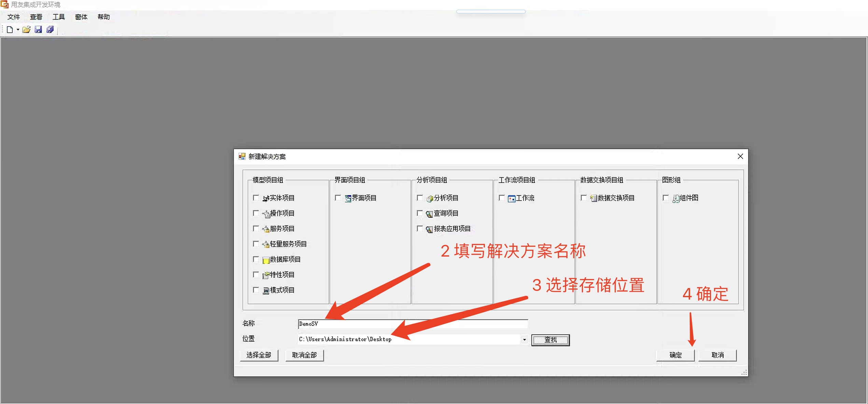
Task: Toggle the 报表应用项目 checkbox
Action: 420,229
